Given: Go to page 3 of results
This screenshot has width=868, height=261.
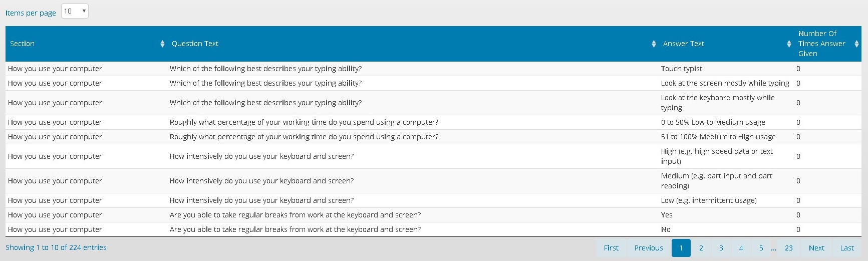Looking at the screenshot, I should [721, 248].
